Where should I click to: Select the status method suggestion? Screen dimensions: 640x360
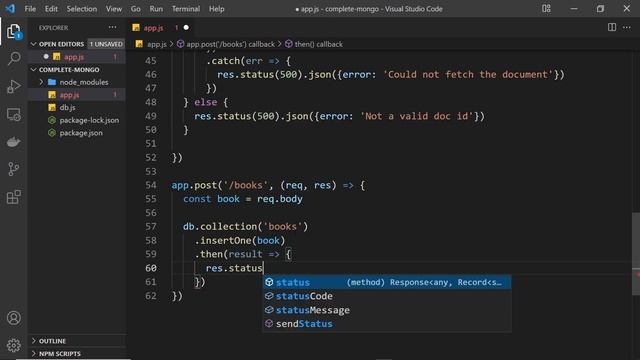click(x=387, y=282)
